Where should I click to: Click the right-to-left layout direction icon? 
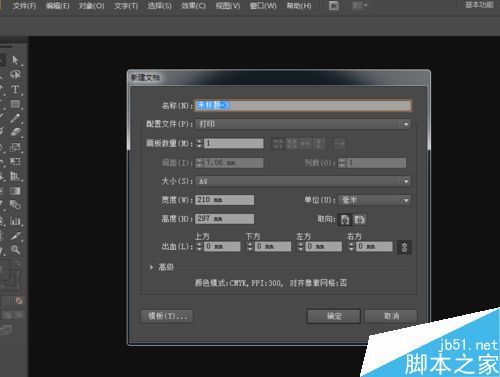[x=339, y=144]
